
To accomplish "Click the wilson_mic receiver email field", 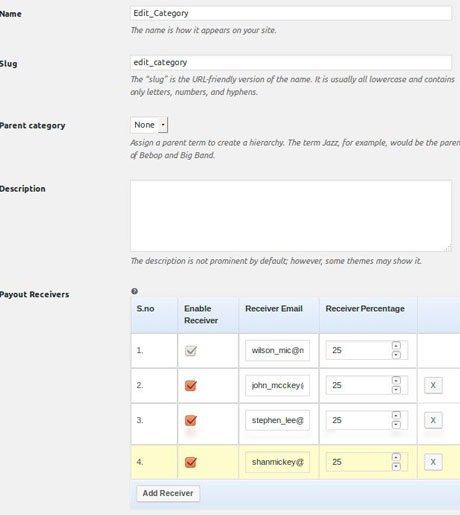I will point(277,350).
